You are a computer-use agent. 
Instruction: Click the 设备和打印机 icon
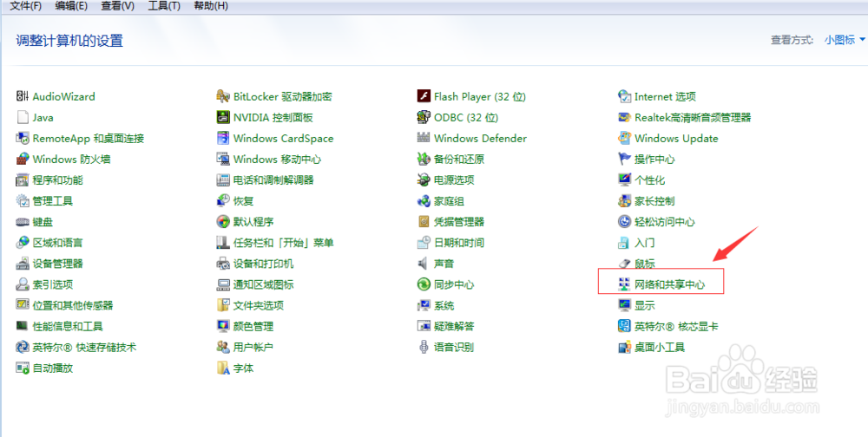(223, 264)
